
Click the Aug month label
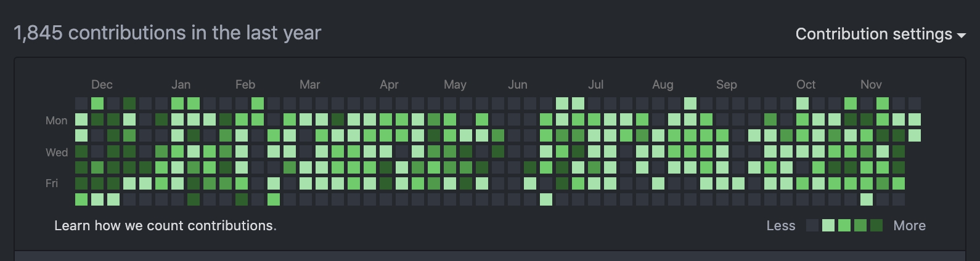coord(663,84)
